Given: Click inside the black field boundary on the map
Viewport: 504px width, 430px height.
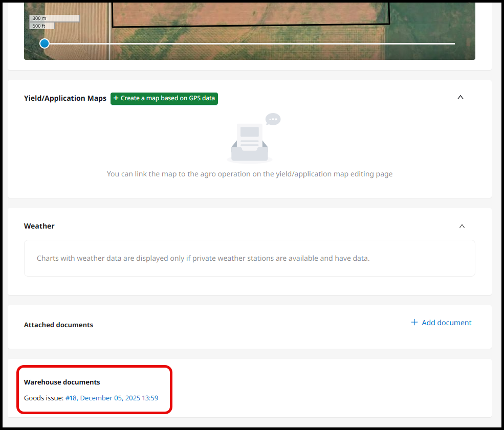Looking at the screenshot, I should click(x=251, y=13).
